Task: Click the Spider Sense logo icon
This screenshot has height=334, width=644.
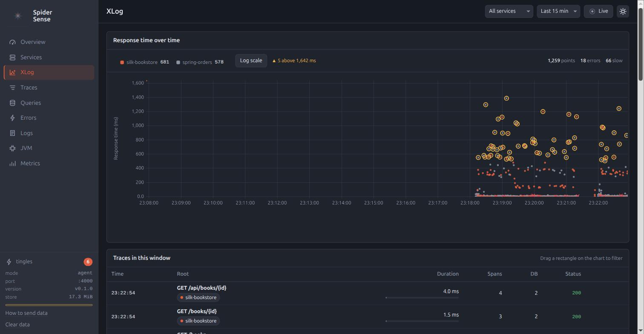Action: (18, 16)
